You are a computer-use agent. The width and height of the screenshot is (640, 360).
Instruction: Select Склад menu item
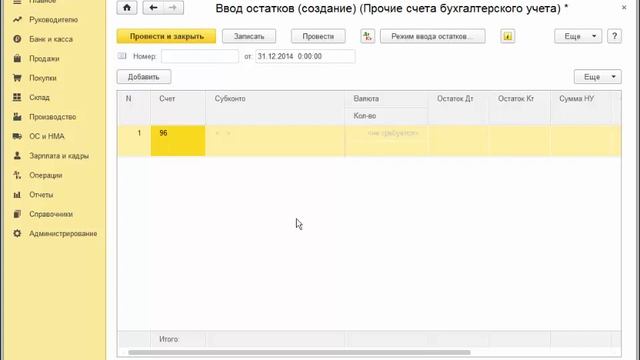(39, 98)
